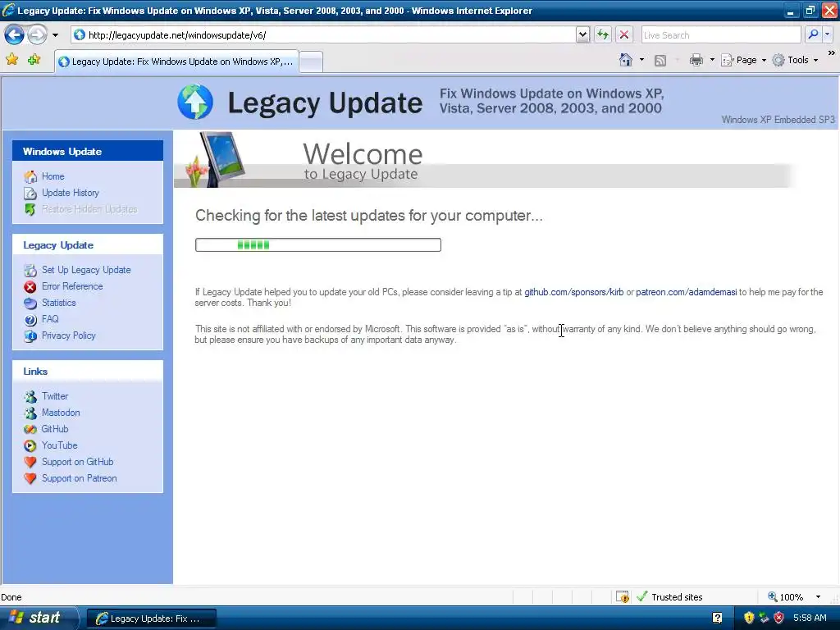Click the Forward navigation arrow button
The height and width of the screenshot is (630, 840).
click(37, 34)
